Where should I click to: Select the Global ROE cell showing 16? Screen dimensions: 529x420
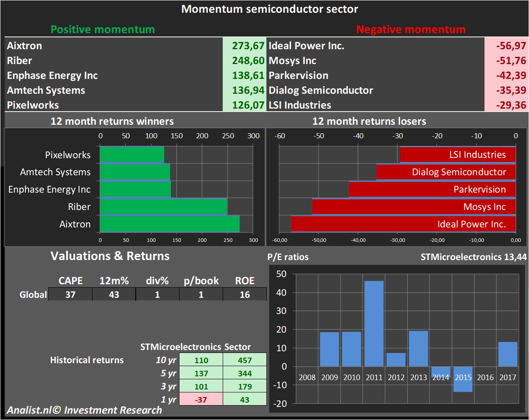click(245, 294)
